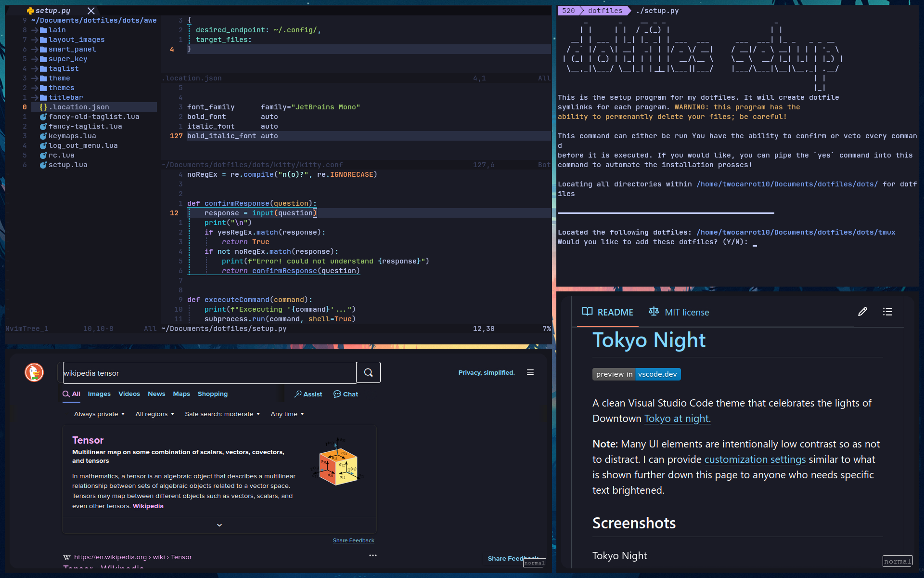Expand the themes folder in NvimTree
Image resolution: width=924 pixels, height=578 pixels.
click(x=62, y=88)
